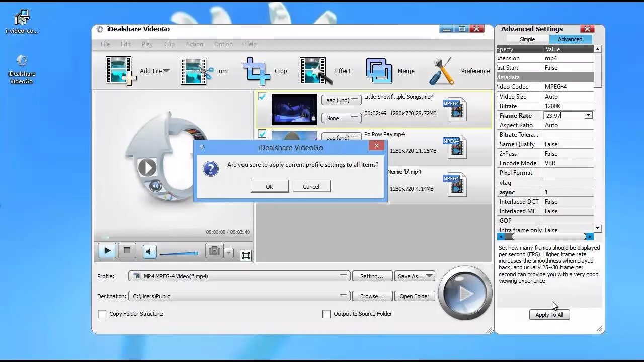Click the stop button under preview
Screen dimensions: 644x362
[127, 251]
